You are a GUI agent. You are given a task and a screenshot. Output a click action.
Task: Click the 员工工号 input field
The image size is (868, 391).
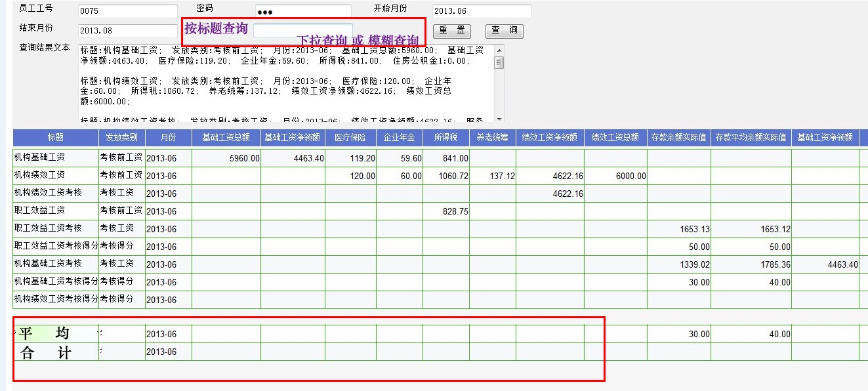[127, 11]
